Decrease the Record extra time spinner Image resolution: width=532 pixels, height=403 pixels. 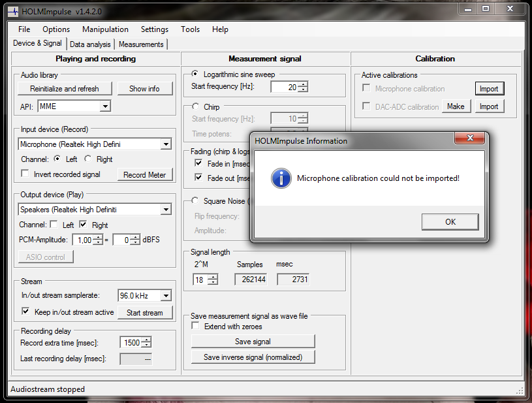coord(146,345)
